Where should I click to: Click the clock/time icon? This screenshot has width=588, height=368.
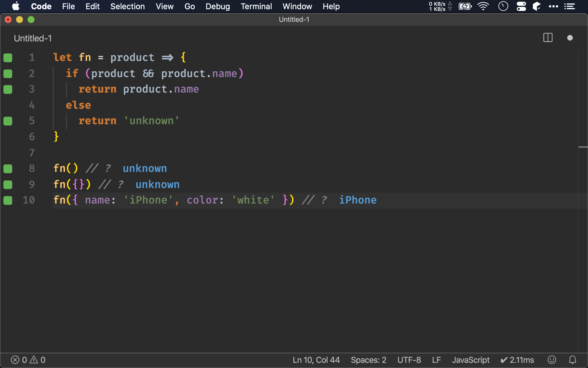[503, 6]
